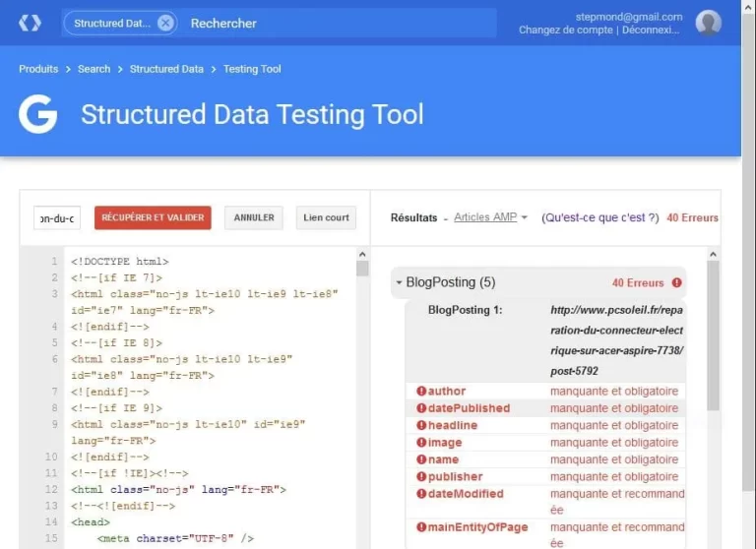Viewport: 756px width, 549px height.
Task: Click the ANNULER button
Action: pyautogui.click(x=254, y=217)
